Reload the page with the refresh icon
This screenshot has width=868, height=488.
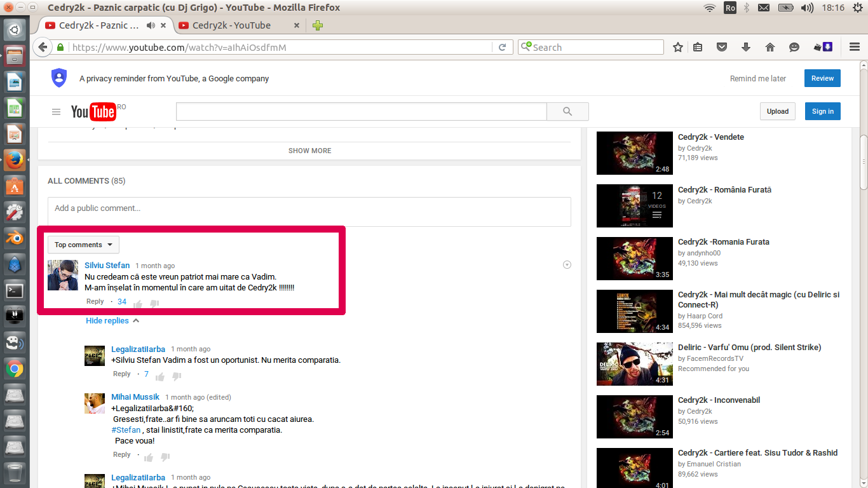[x=502, y=47]
